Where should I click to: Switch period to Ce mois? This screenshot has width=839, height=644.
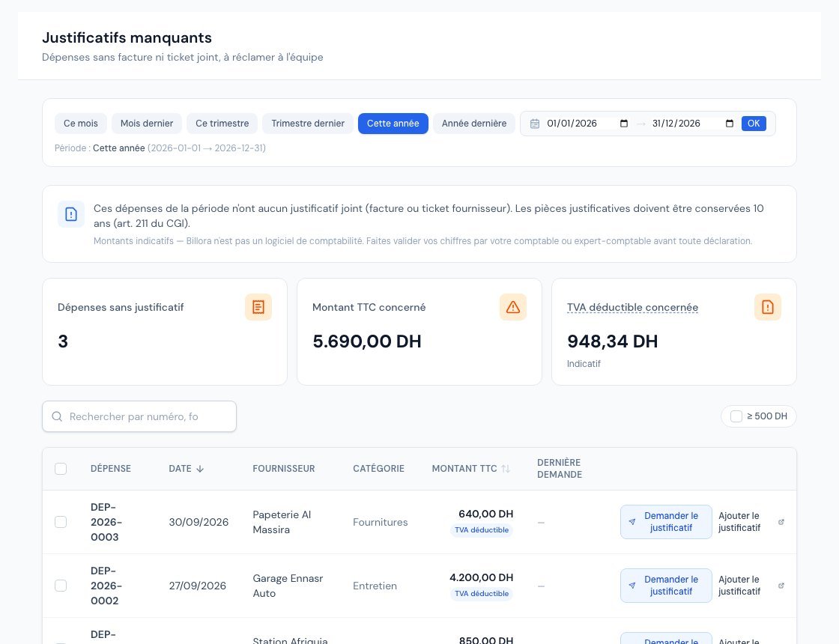pyautogui.click(x=81, y=124)
